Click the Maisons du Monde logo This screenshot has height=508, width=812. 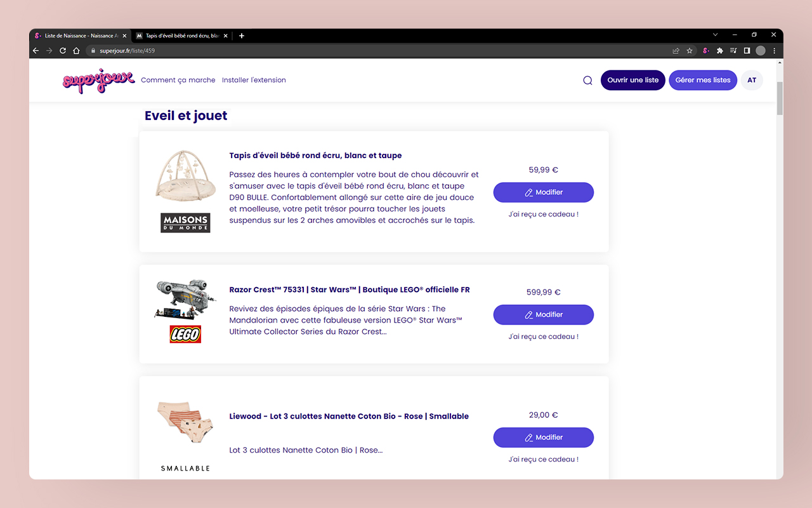(185, 223)
